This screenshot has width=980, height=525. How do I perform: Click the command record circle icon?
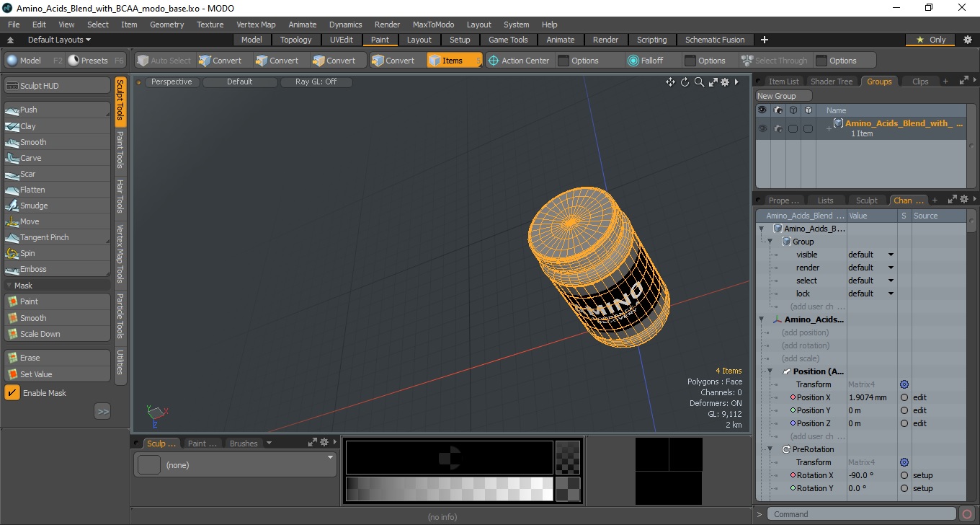[x=968, y=514]
